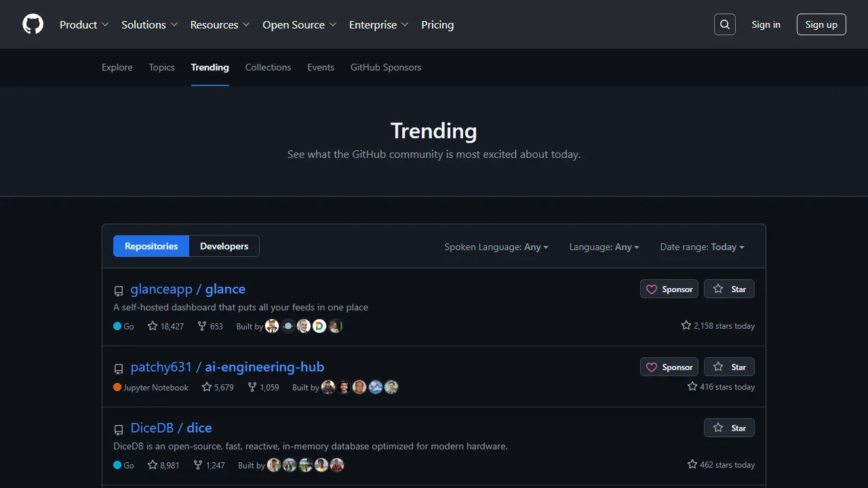Image resolution: width=868 pixels, height=488 pixels.
Task: Sponsor the patchy631 / ai-engineering-hub repository
Action: [x=669, y=367]
